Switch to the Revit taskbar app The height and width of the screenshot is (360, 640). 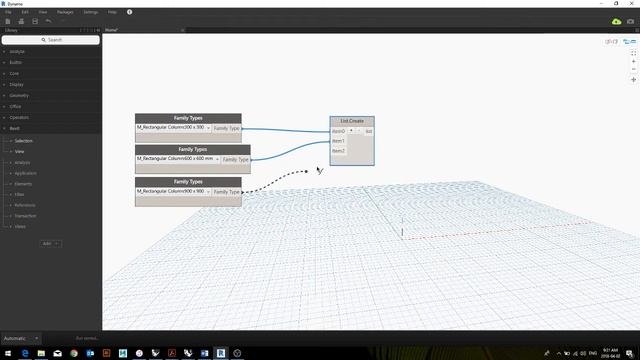pyautogui.click(x=221, y=353)
